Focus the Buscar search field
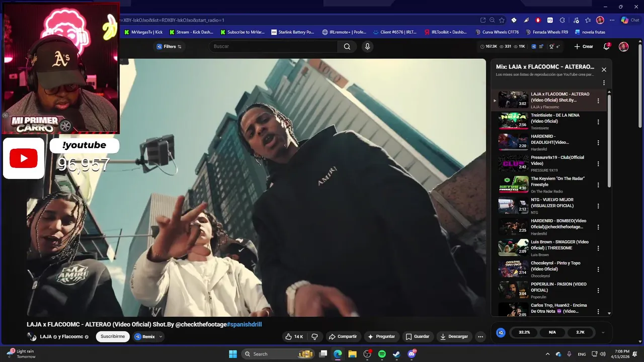The width and height of the screenshot is (644, 362). coord(274,46)
